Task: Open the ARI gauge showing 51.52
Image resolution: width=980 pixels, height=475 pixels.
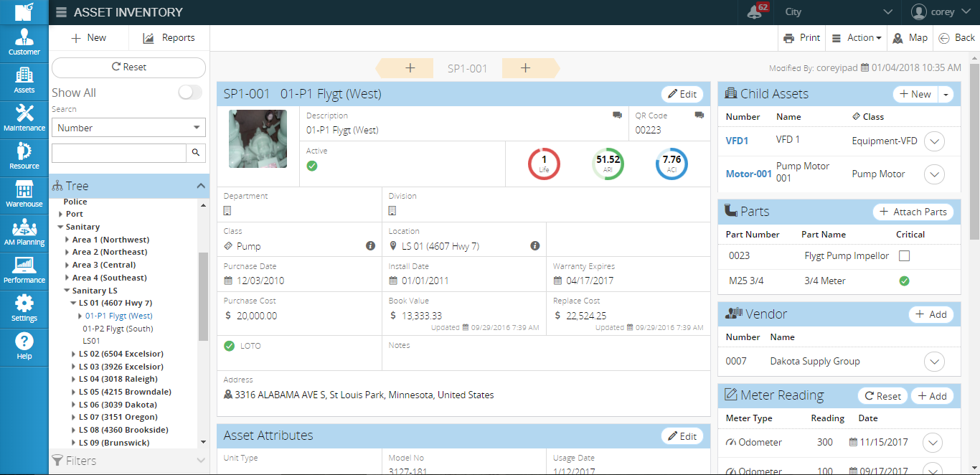Action: [608, 164]
